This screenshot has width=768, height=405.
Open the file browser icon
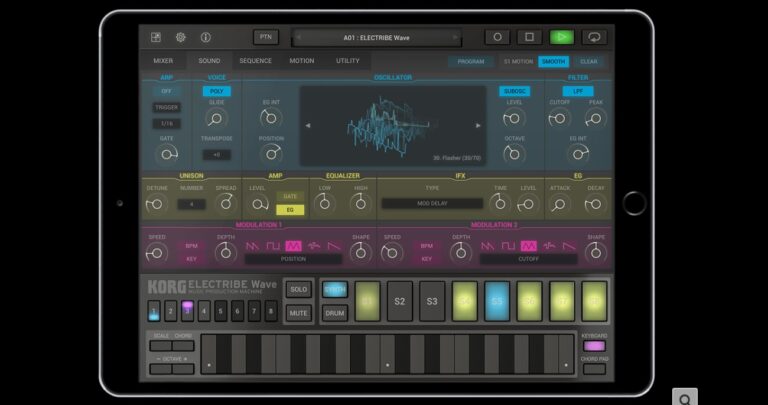tap(156, 37)
